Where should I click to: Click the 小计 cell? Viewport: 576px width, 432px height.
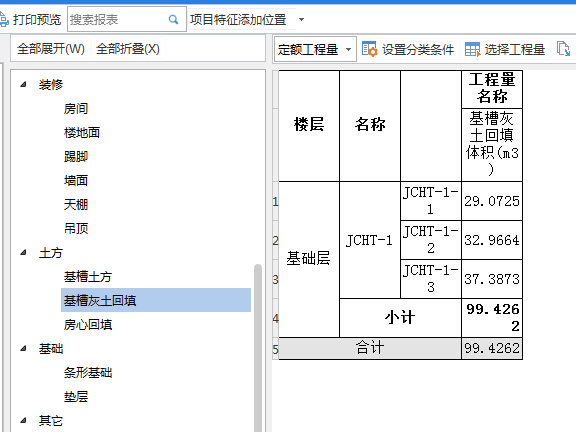[x=400, y=318]
